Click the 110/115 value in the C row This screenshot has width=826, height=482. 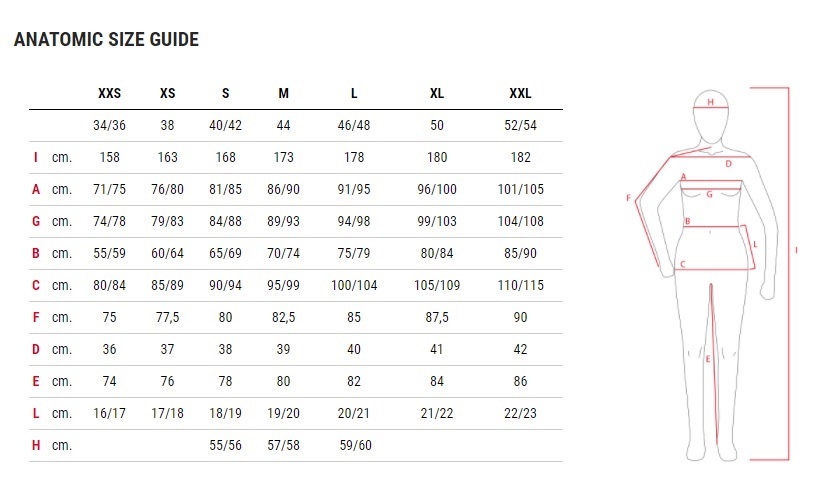tap(520, 285)
